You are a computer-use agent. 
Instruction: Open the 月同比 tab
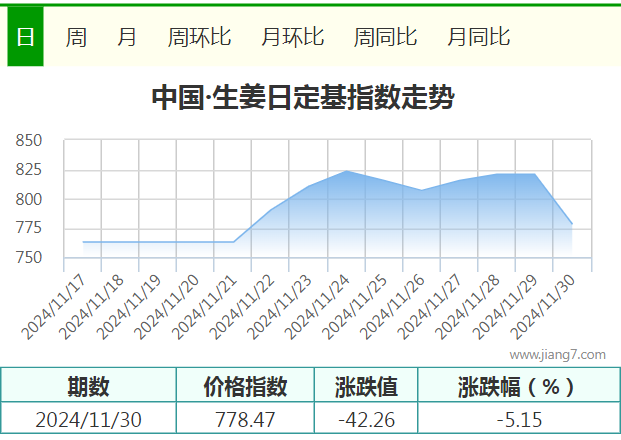click(x=479, y=37)
